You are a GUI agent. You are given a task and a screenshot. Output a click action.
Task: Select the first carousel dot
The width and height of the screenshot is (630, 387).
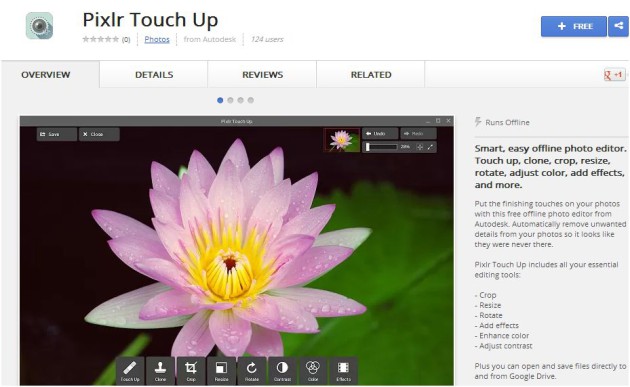(220, 100)
